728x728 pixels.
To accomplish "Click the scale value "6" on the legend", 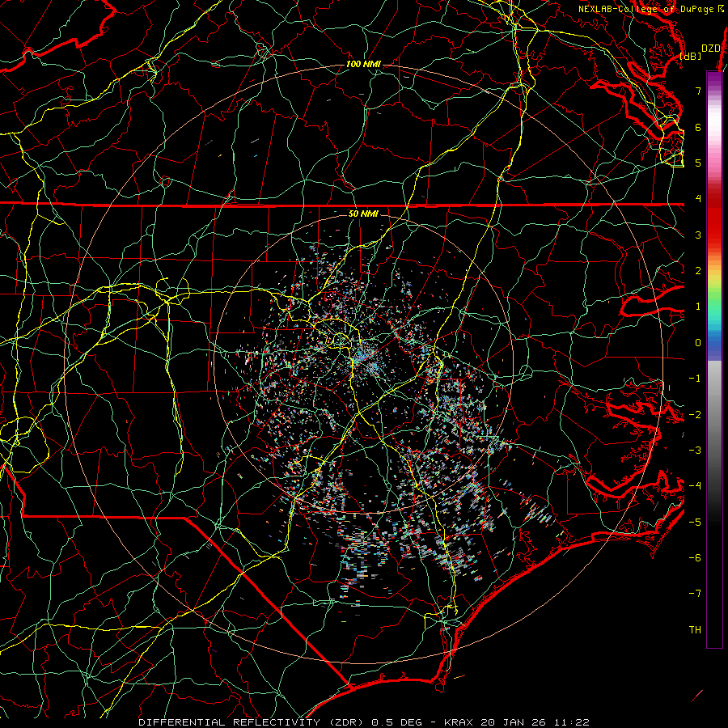I will (698, 127).
